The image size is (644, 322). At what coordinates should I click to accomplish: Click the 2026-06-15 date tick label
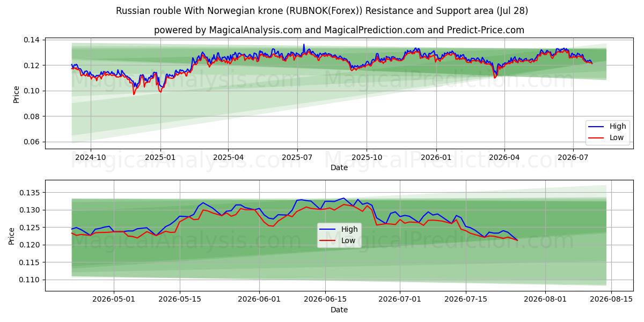point(325,299)
